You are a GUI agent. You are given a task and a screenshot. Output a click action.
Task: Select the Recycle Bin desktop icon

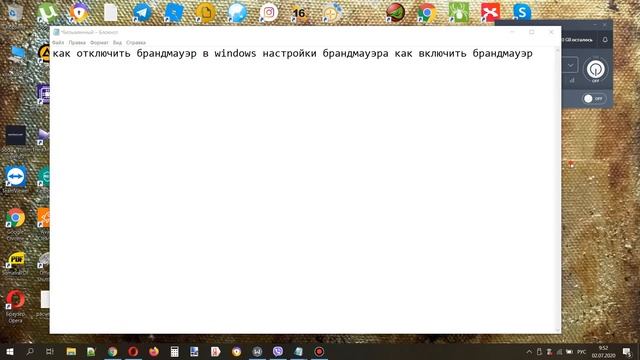coord(15,13)
